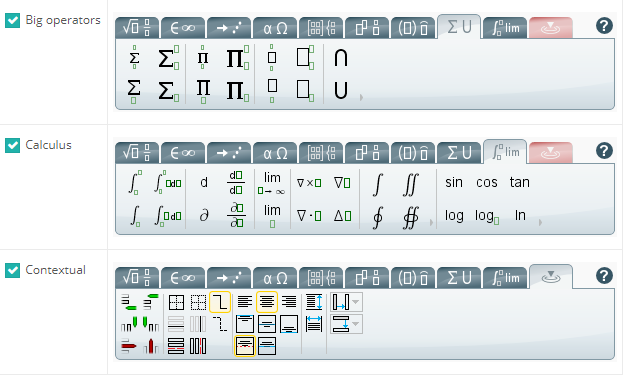
Task: Toggle baseline row alignment with red dashes
Action: 245,346
